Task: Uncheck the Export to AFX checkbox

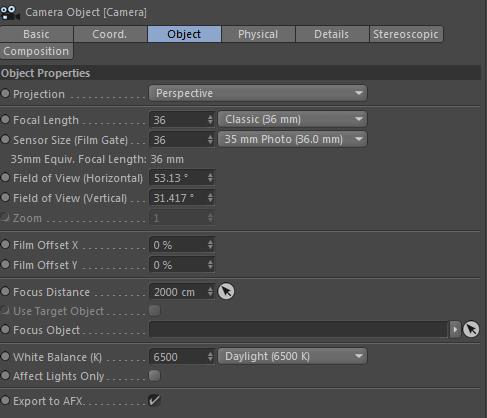Action: click(x=154, y=400)
